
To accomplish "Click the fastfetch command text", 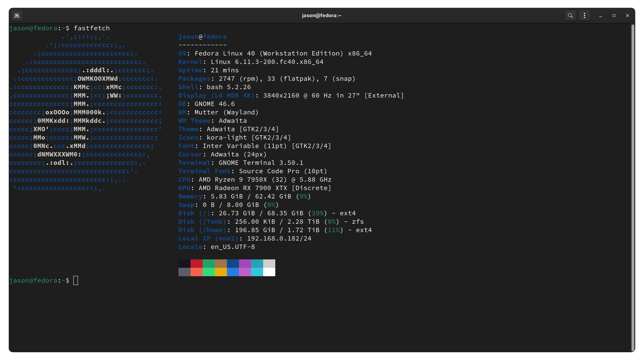I will 92,28.
